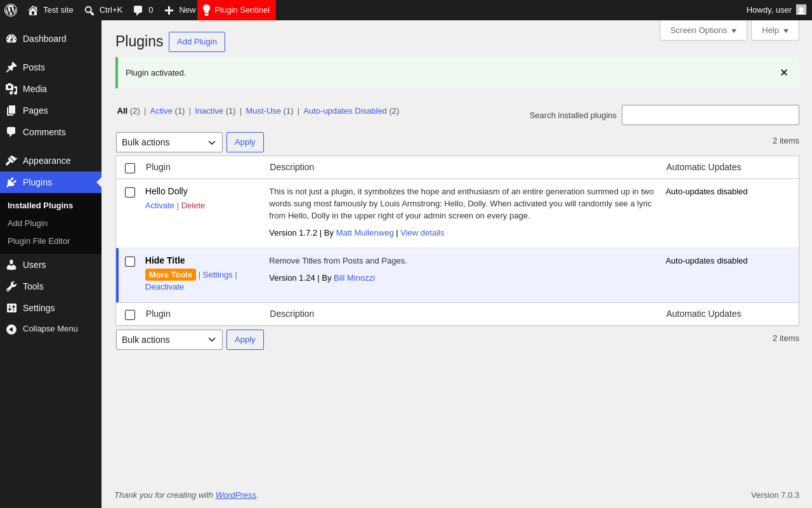The width and height of the screenshot is (812, 508).
Task: Check the select-all box in table footer
Action: pyautogui.click(x=130, y=315)
